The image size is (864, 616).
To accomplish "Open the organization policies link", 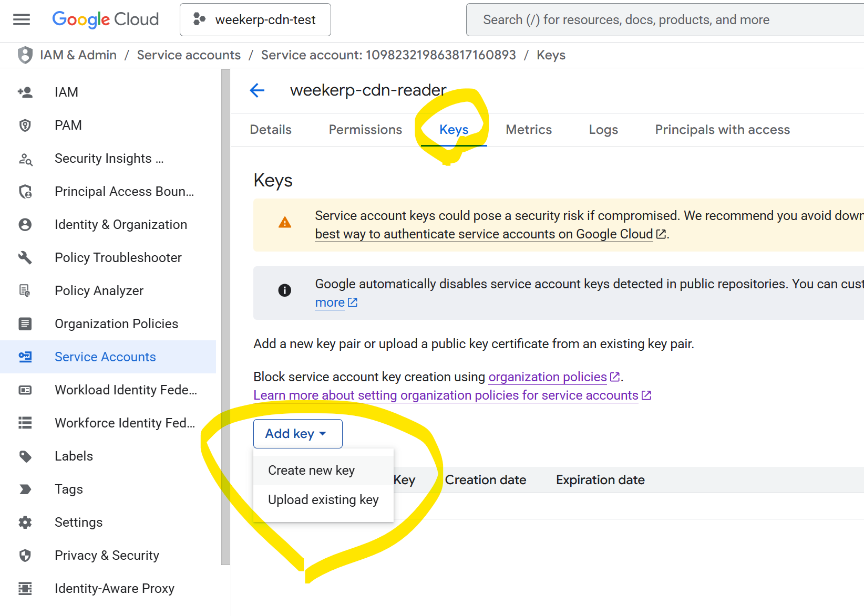I will coord(548,377).
